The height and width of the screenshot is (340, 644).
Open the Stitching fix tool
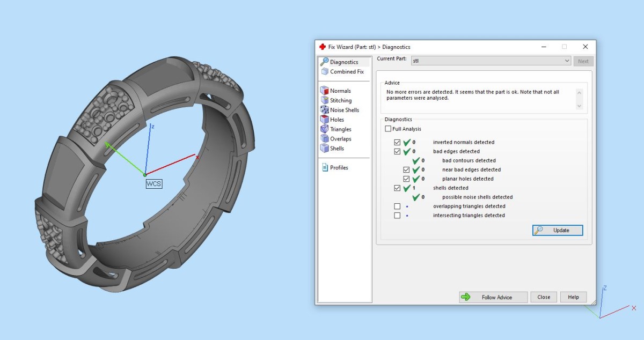coord(324,101)
